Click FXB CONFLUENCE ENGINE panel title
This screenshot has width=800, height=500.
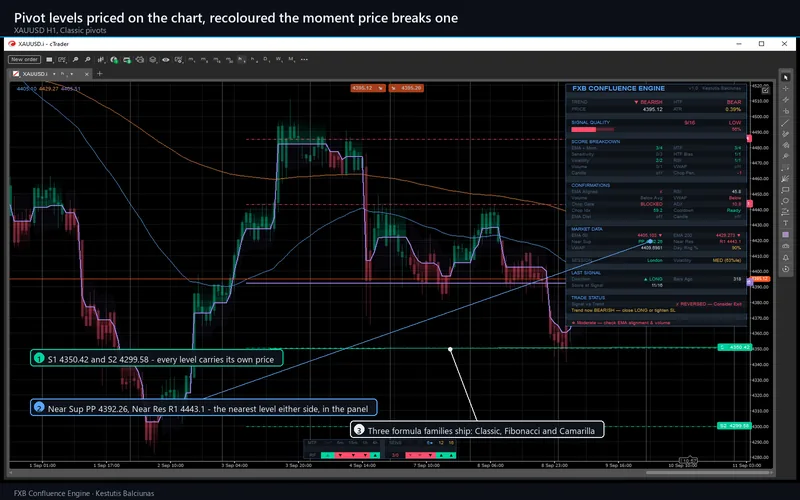[x=618, y=88]
